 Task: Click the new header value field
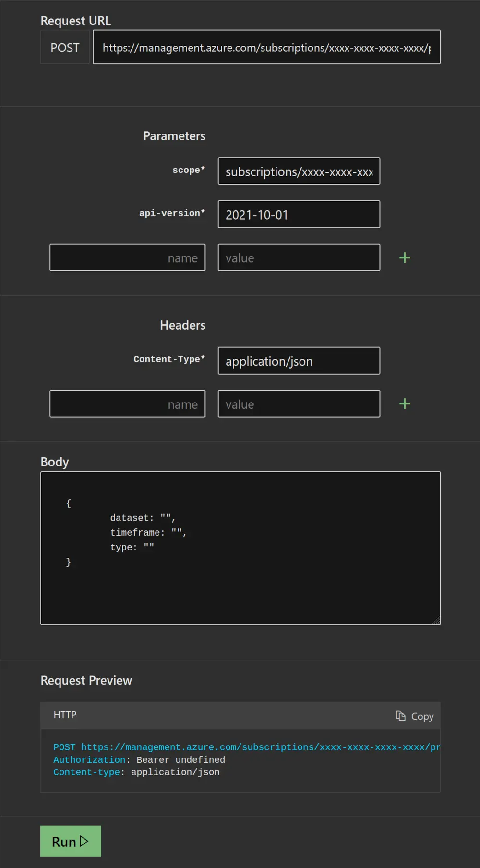299,404
